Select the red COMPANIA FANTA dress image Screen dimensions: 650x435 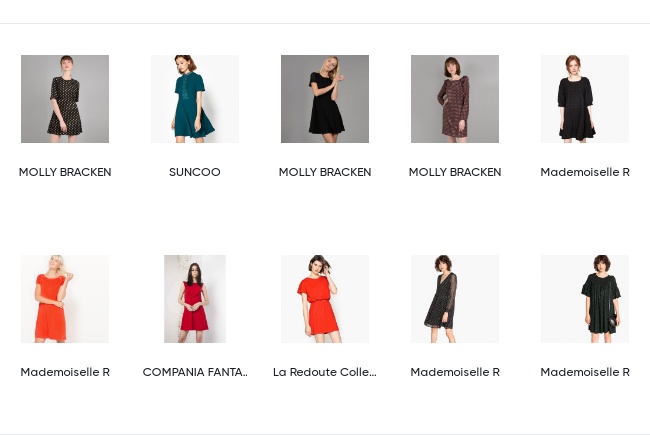(x=195, y=299)
